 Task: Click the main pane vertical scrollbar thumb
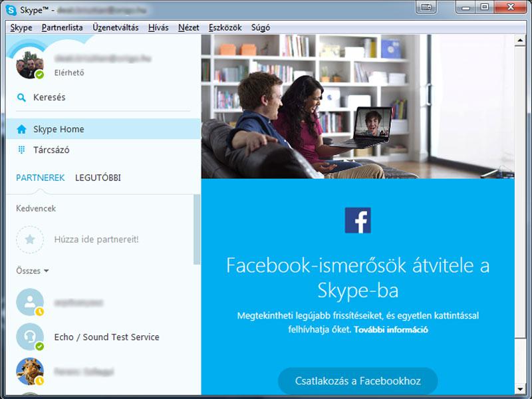point(520,192)
